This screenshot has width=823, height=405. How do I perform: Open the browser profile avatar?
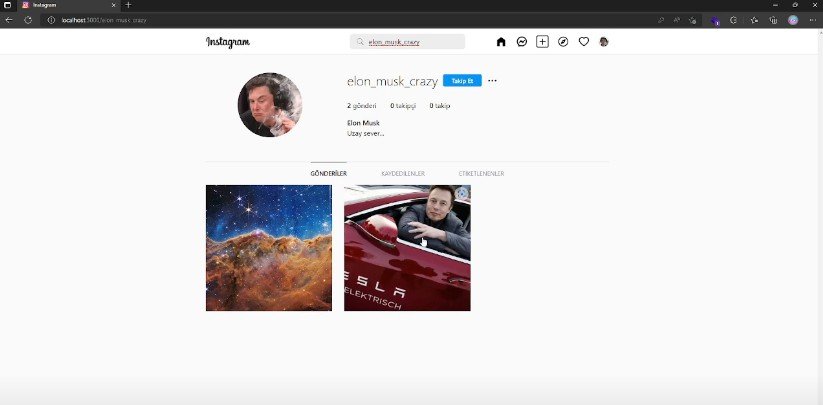[x=793, y=20]
